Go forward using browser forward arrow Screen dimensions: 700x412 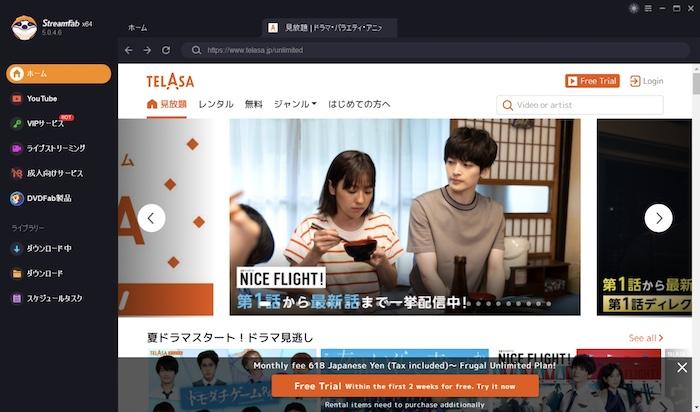pos(147,50)
